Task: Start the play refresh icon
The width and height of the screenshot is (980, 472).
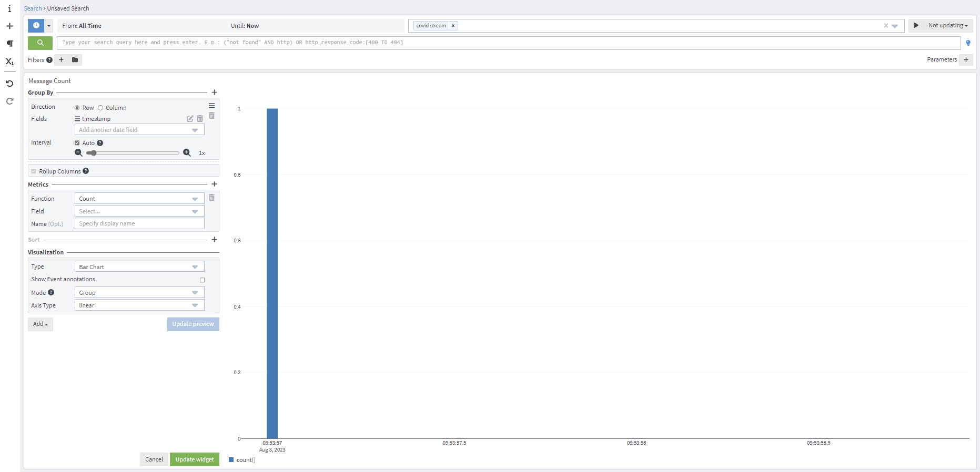Action: pos(916,25)
